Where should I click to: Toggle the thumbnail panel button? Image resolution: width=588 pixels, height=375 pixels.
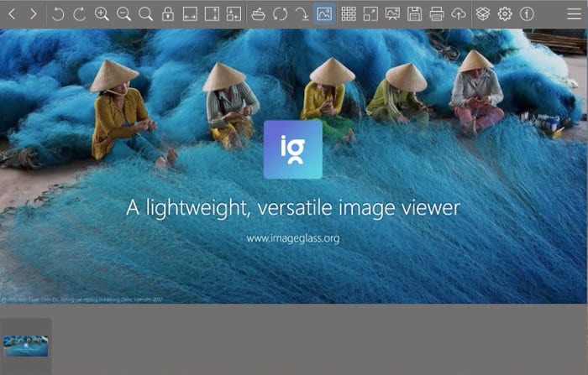click(x=324, y=14)
